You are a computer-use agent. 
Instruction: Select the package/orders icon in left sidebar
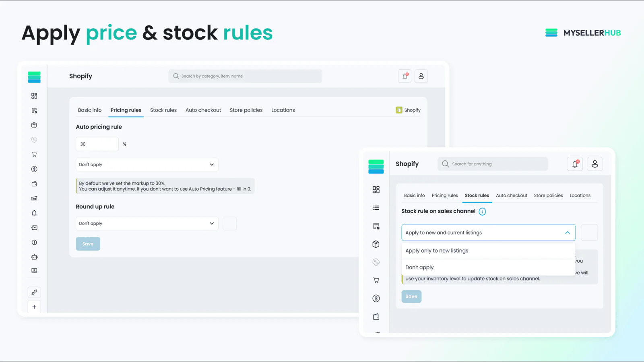34,125
